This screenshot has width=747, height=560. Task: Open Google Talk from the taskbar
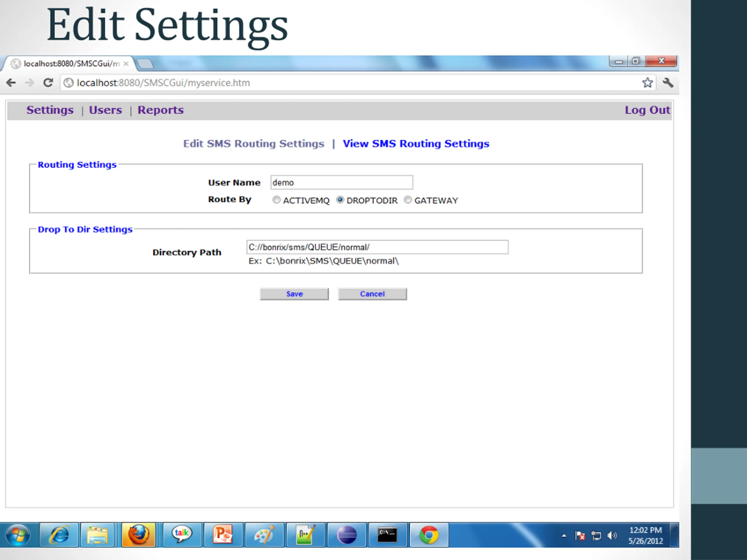pyautogui.click(x=182, y=535)
